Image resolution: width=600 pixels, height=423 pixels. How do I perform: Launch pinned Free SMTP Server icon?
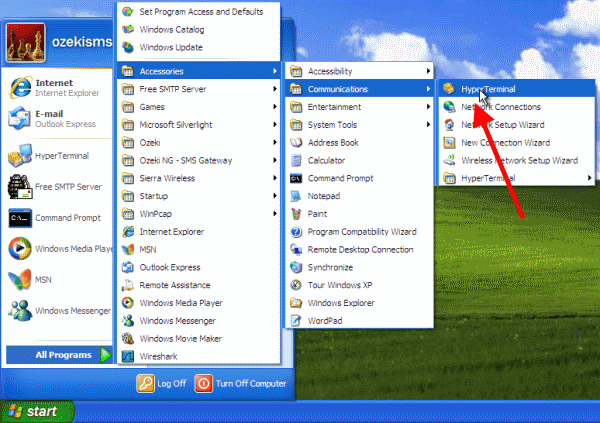[20, 187]
